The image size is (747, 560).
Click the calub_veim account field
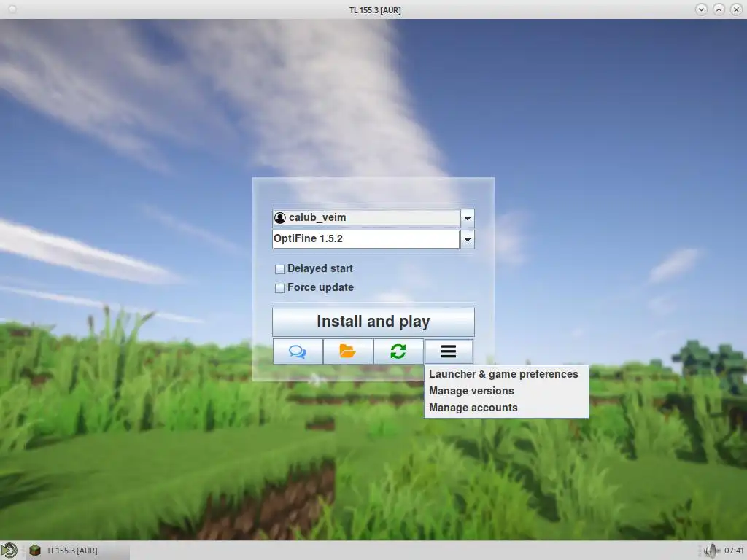[366, 217]
